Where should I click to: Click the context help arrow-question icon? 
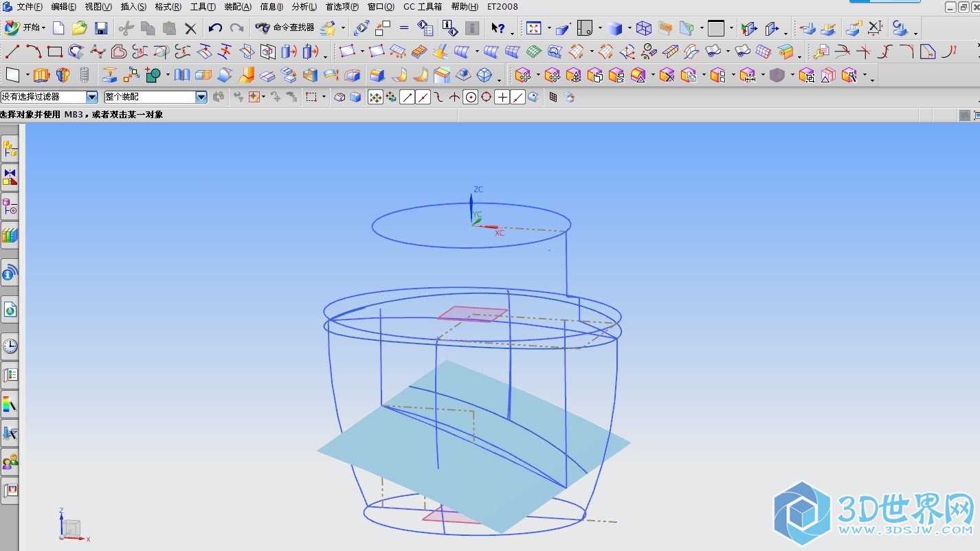[498, 28]
